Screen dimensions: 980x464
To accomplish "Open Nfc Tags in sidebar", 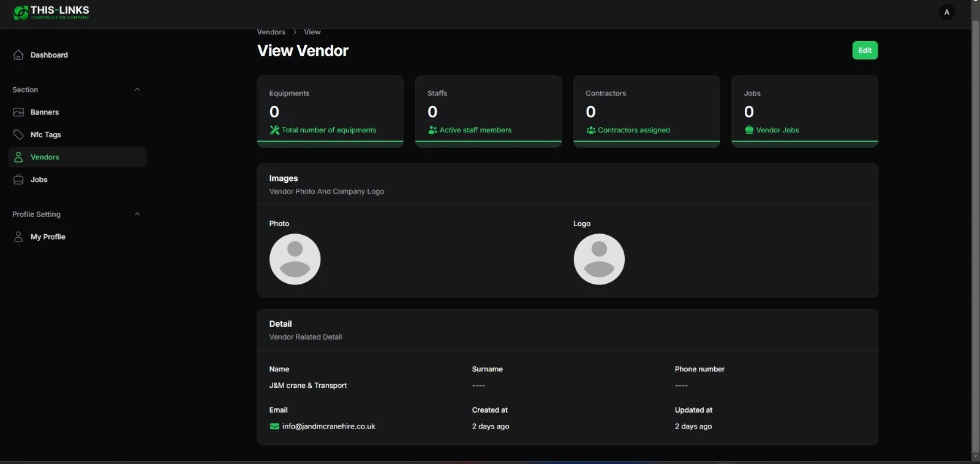I will click(77, 135).
